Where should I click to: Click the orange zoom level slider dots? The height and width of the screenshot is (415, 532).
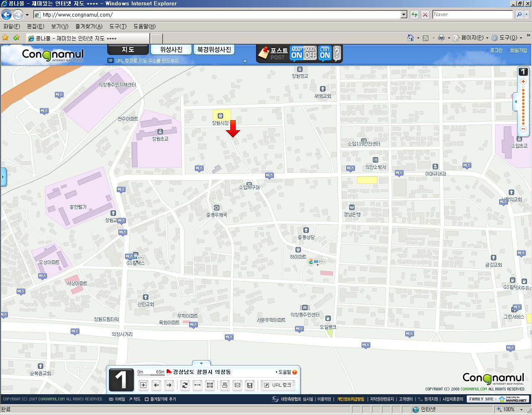523,105
